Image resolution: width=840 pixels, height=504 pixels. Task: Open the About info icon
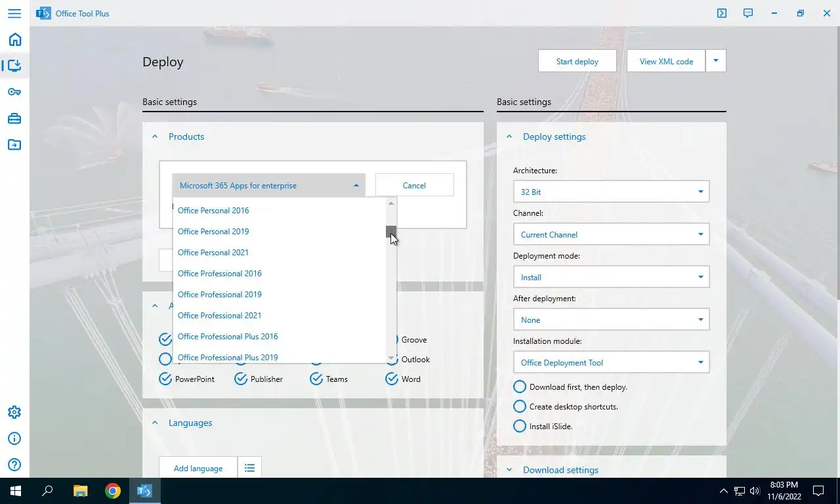click(14, 438)
